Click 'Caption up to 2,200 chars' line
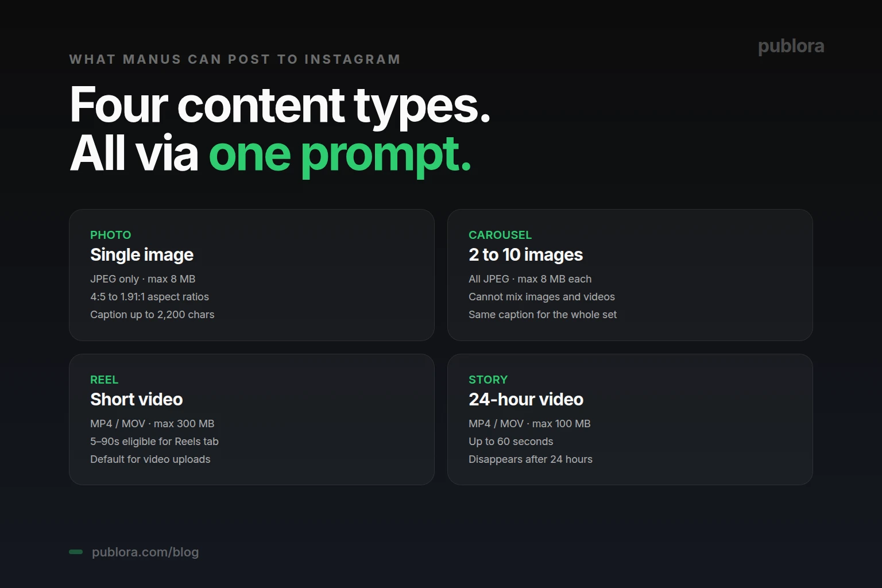Screen dimensions: 882x588 tap(152, 315)
